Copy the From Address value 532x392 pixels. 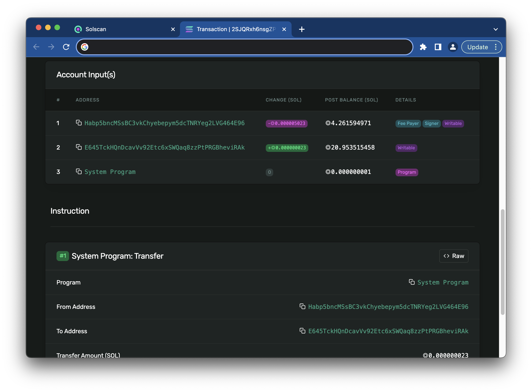[x=303, y=307]
